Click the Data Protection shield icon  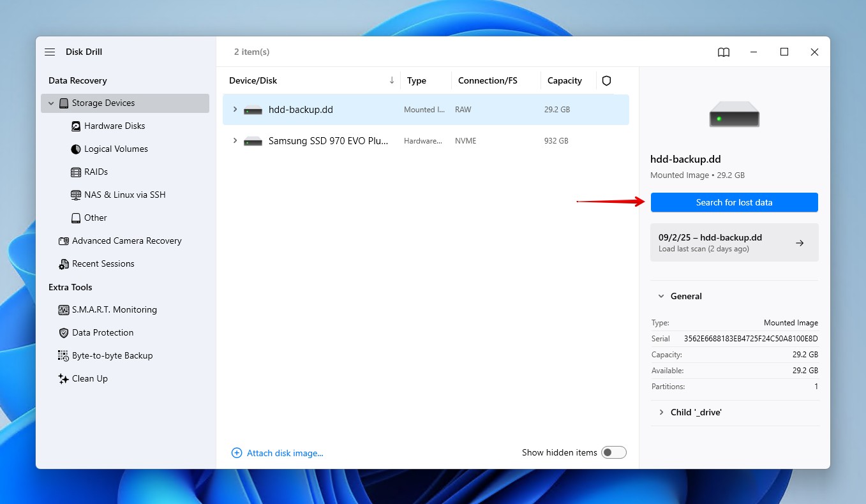coord(64,333)
